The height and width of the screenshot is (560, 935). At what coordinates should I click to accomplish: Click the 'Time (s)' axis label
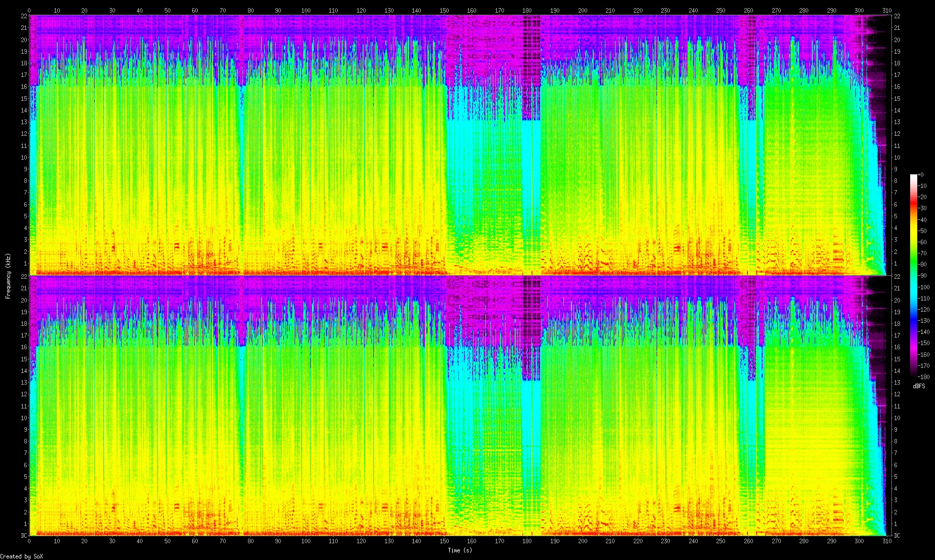[x=460, y=550]
